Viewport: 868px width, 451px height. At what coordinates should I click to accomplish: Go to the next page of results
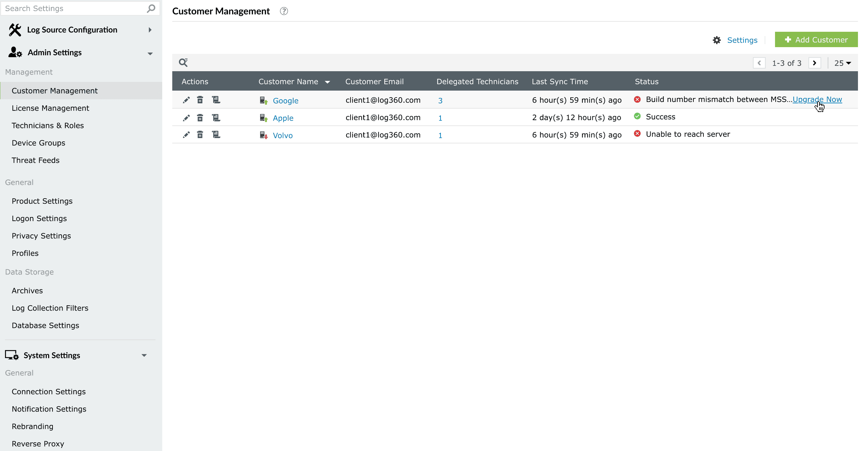click(814, 63)
